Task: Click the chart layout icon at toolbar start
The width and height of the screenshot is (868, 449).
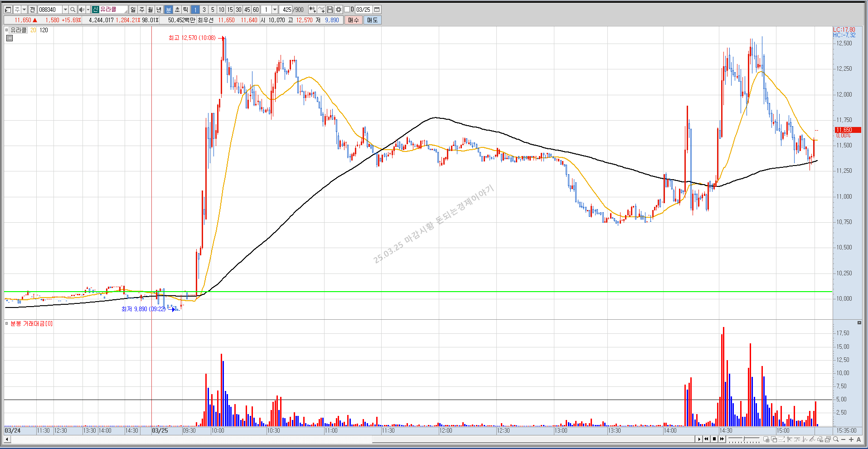Action: (x=8, y=10)
